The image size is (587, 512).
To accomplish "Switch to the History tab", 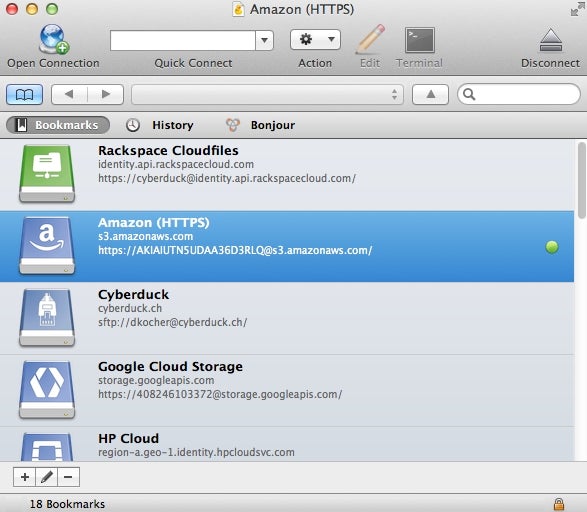I will [160, 125].
